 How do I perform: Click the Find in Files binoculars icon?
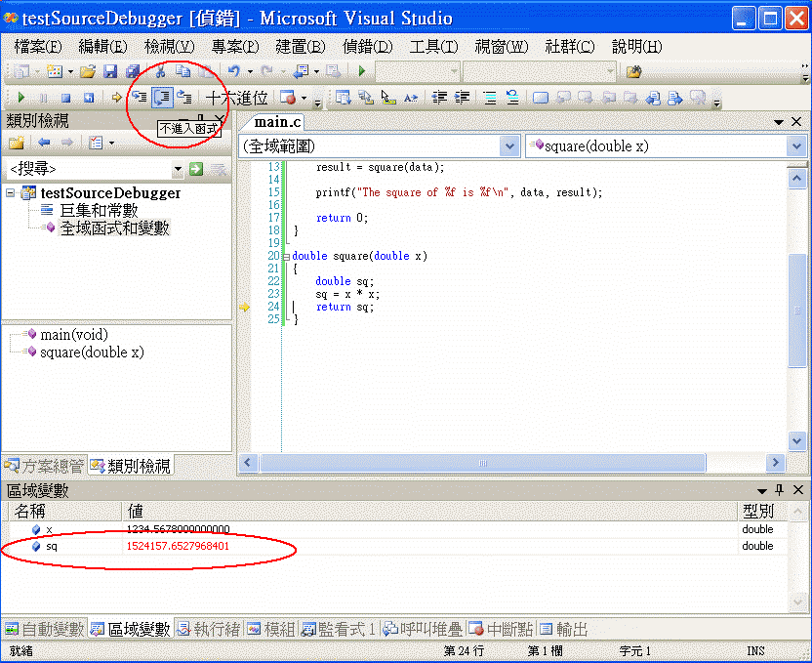[633, 71]
